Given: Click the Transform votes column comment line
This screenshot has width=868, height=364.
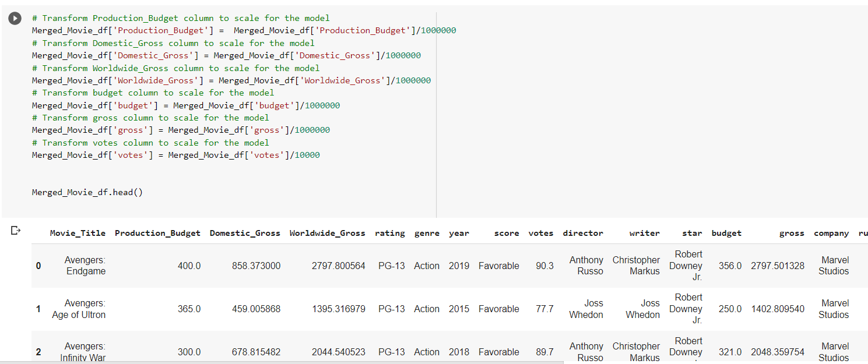Looking at the screenshot, I should point(150,143).
